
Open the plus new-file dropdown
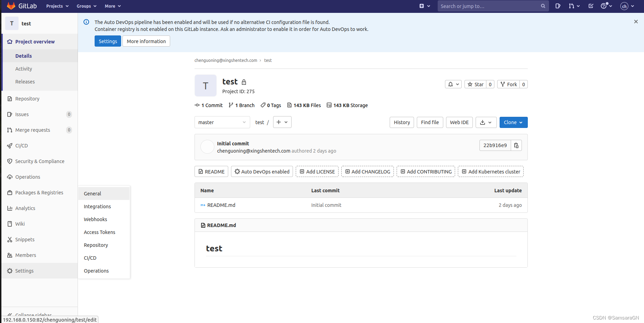point(282,122)
